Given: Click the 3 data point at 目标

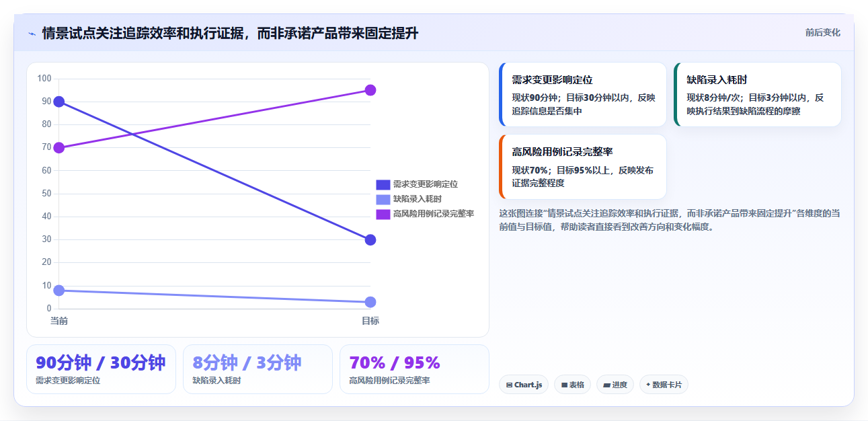Looking at the screenshot, I should pos(370,302).
